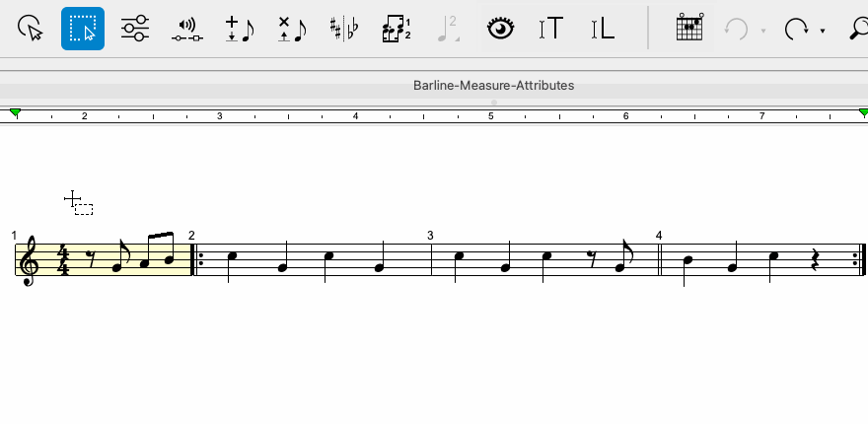Screen dimensions: 868x424
Task: Click the left green ruler margin marker
Action: [16, 113]
